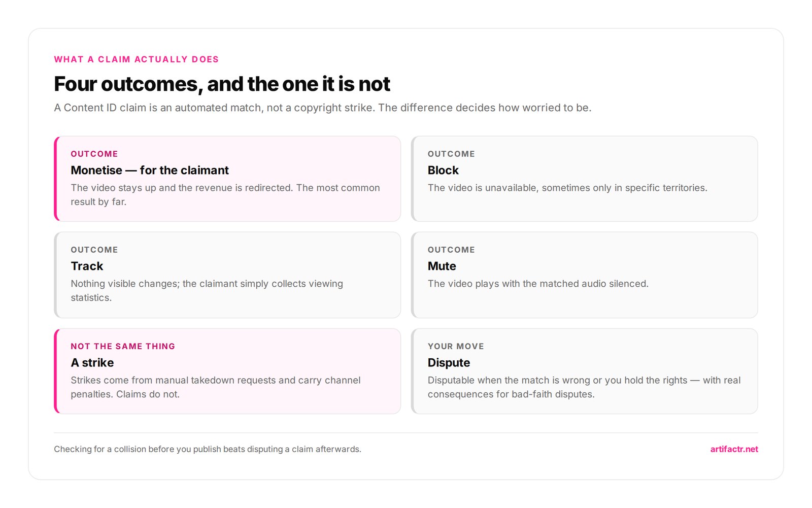Click the OUTCOME label above Block

pyautogui.click(x=451, y=154)
